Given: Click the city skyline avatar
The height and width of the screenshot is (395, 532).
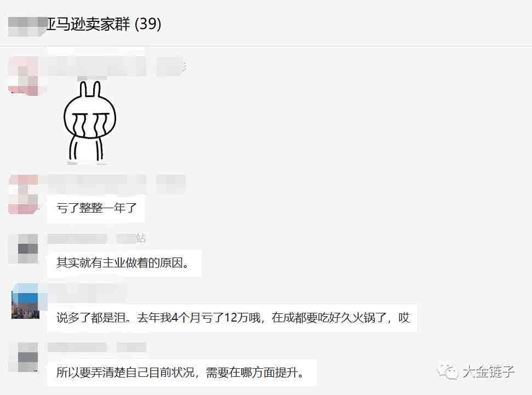Looking at the screenshot, I should click(25, 302).
